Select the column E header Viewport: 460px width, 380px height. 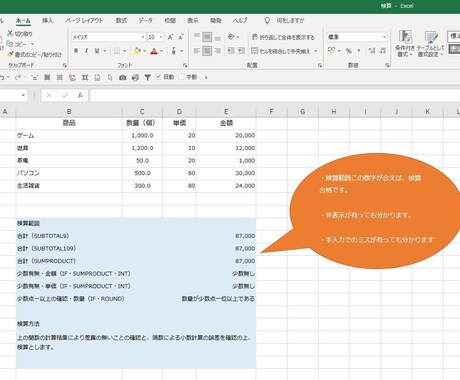click(226, 112)
